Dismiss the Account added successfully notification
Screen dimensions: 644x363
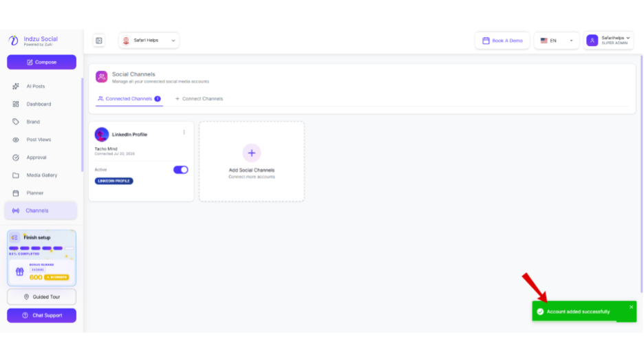coord(631,307)
